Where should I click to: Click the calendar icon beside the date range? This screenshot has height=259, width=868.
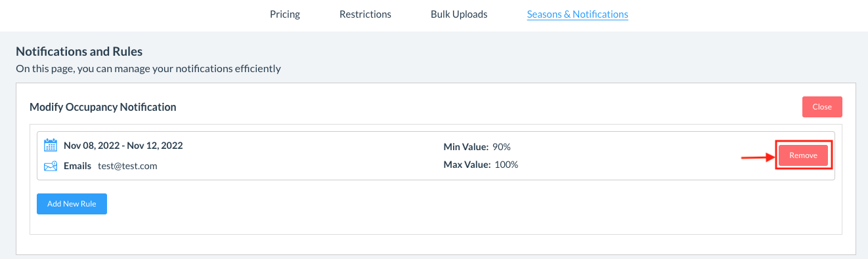point(51,146)
